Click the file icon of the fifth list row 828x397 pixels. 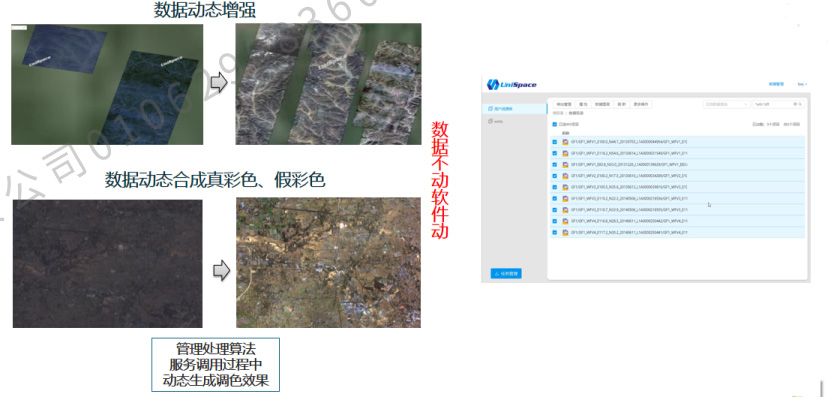(565, 187)
